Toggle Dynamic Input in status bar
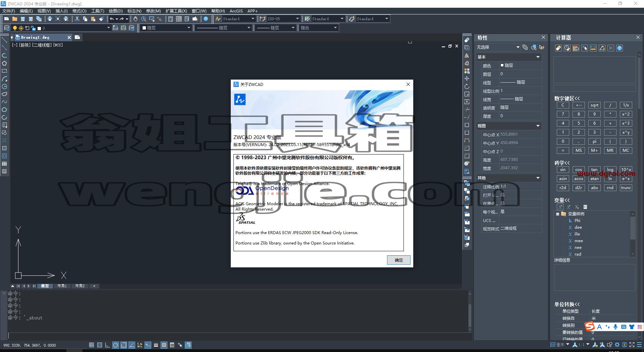The width and height of the screenshot is (644, 352). click(148, 345)
